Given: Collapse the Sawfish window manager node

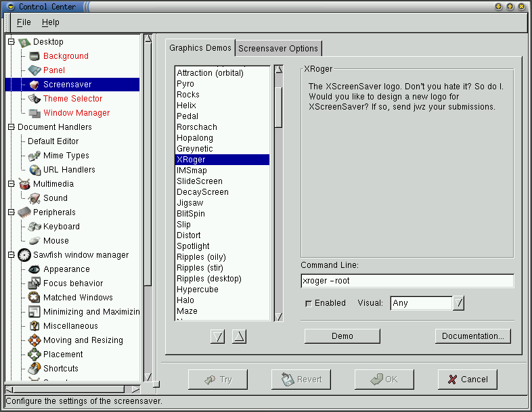Looking at the screenshot, I should [11, 255].
